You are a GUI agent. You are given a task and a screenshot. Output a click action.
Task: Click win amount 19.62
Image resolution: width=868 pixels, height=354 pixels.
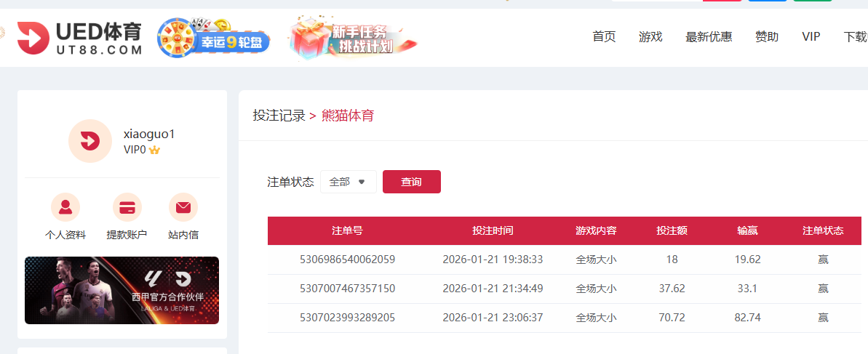tap(747, 260)
